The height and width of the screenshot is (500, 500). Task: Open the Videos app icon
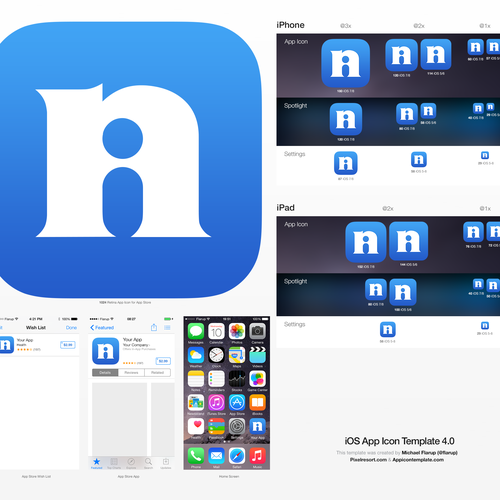pyautogui.click(x=257, y=355)
